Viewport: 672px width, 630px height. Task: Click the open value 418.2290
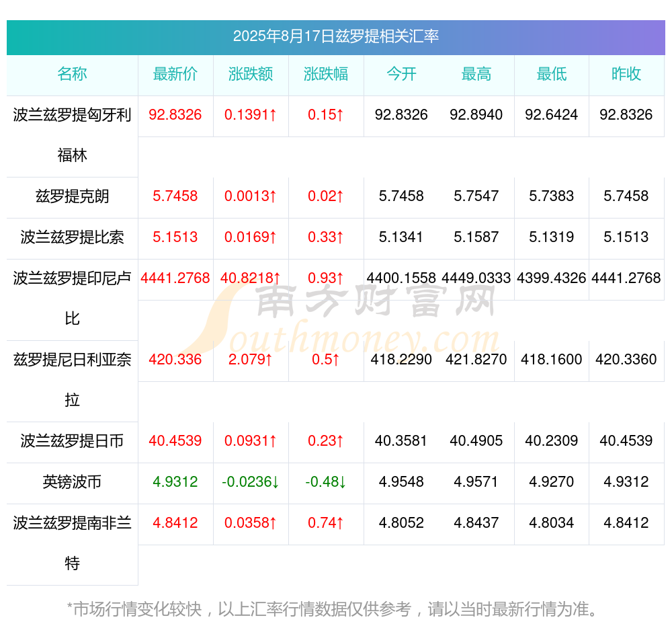[x=401, y=360]
